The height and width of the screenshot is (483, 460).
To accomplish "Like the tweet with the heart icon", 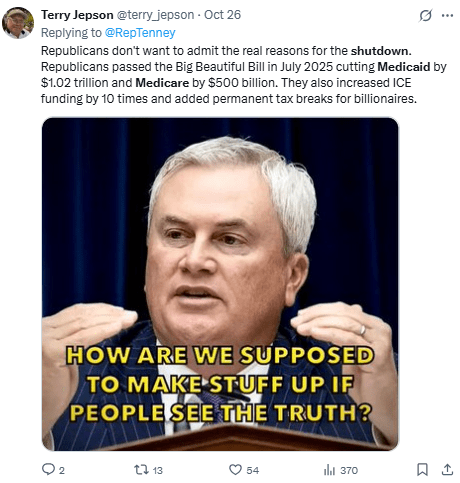I will [x=235, y=470].
